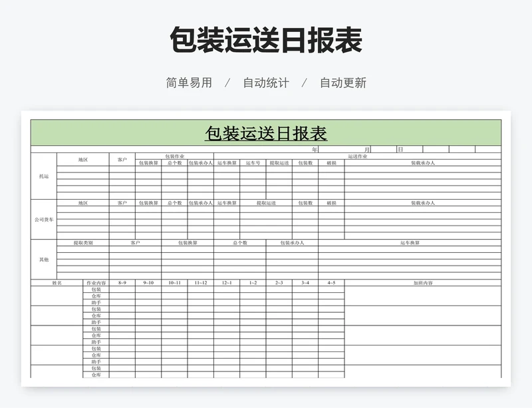Select the 其他 row label cell
Image resolution: width=532 pixels, height=408 pixels.
point(44,259)
